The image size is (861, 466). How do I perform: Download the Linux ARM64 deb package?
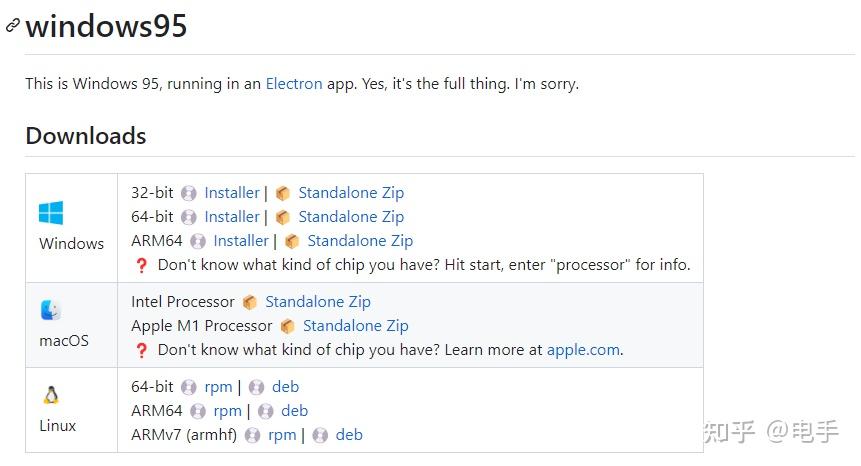[x=294, y=411]
